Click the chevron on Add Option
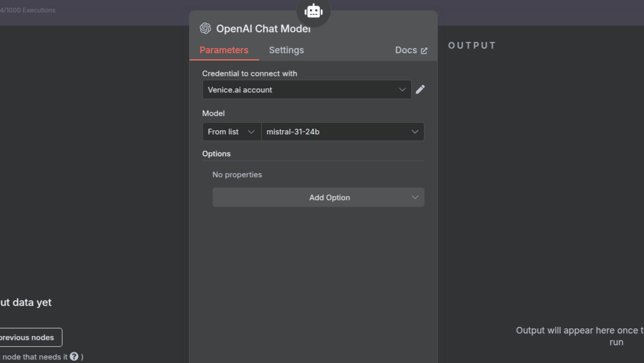This screenshot has width=644, height=363. [415, 198]
